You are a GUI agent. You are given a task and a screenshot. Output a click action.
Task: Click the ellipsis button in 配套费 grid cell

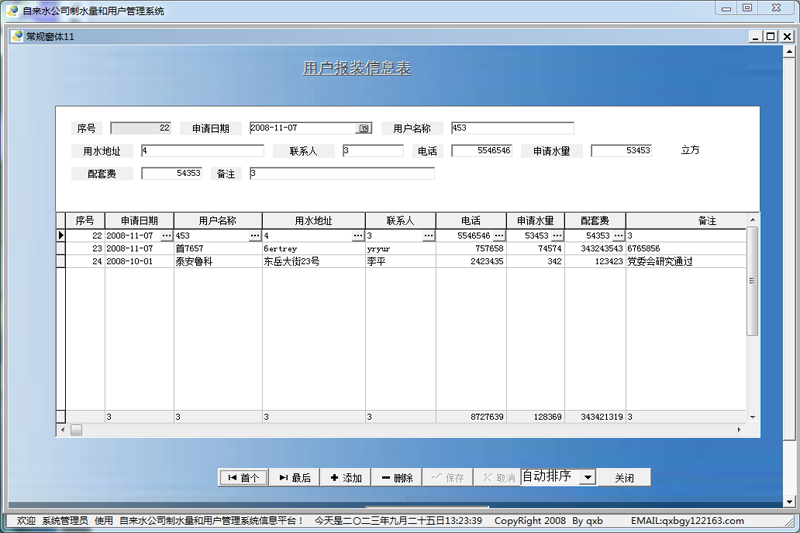tap(618, 236)
